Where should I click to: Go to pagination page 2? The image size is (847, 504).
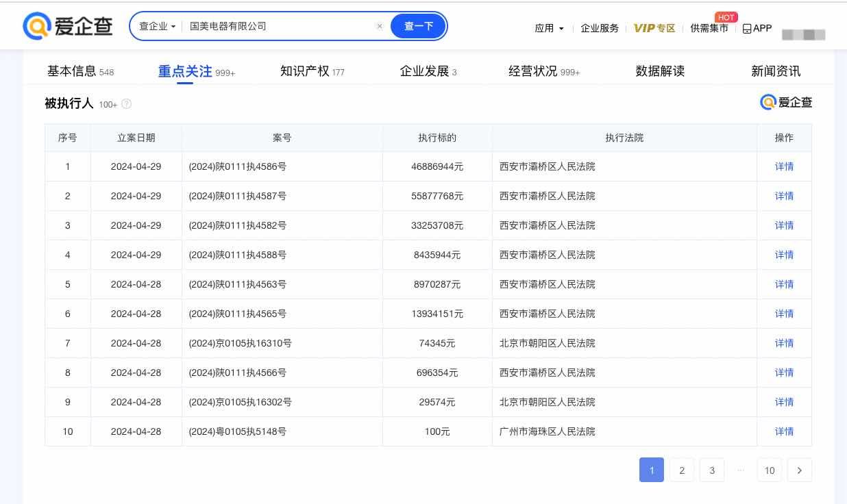(682, 470)
